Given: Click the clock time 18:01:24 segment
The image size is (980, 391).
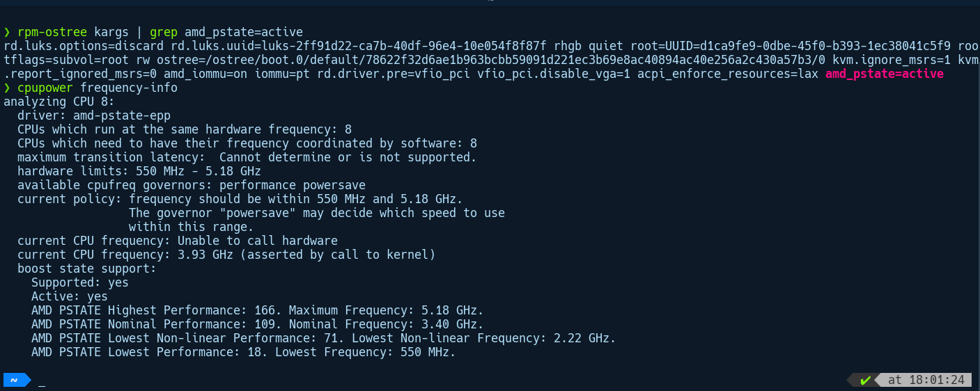Looking at the screenshot, I should [x=926, y=380].
